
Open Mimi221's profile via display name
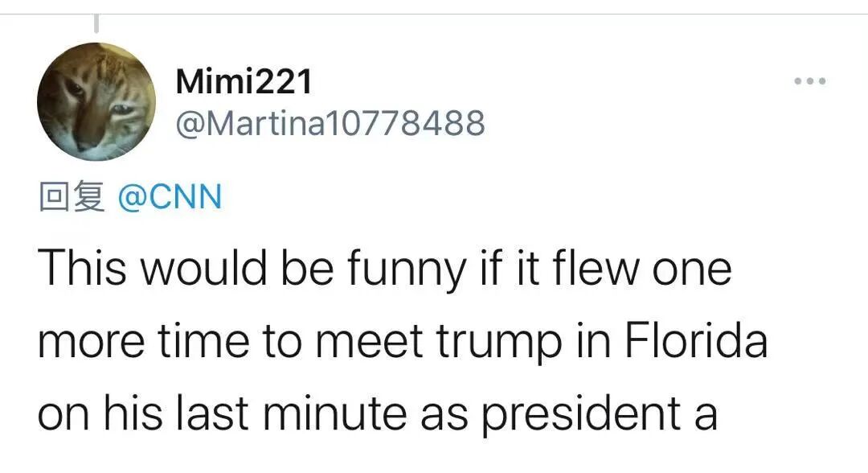[x=244, y=81]
